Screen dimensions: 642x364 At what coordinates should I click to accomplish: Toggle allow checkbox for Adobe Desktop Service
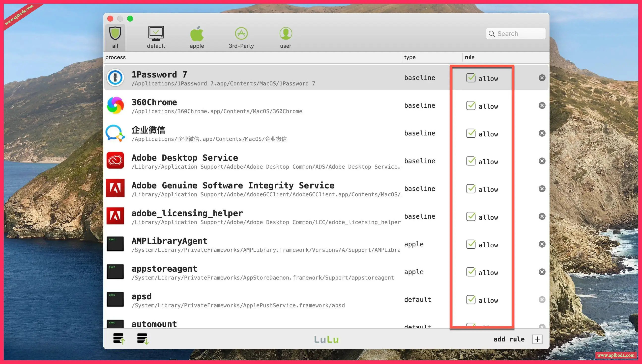(471, 161)
